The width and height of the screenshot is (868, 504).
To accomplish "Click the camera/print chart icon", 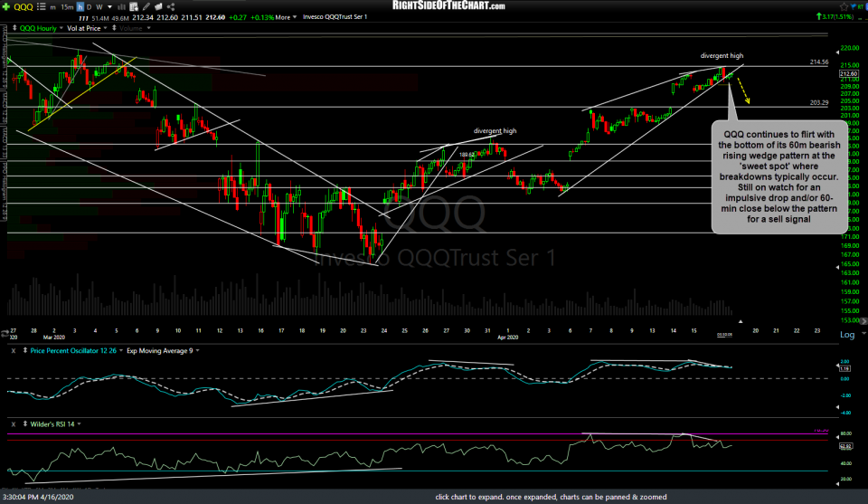I will 158,6.
